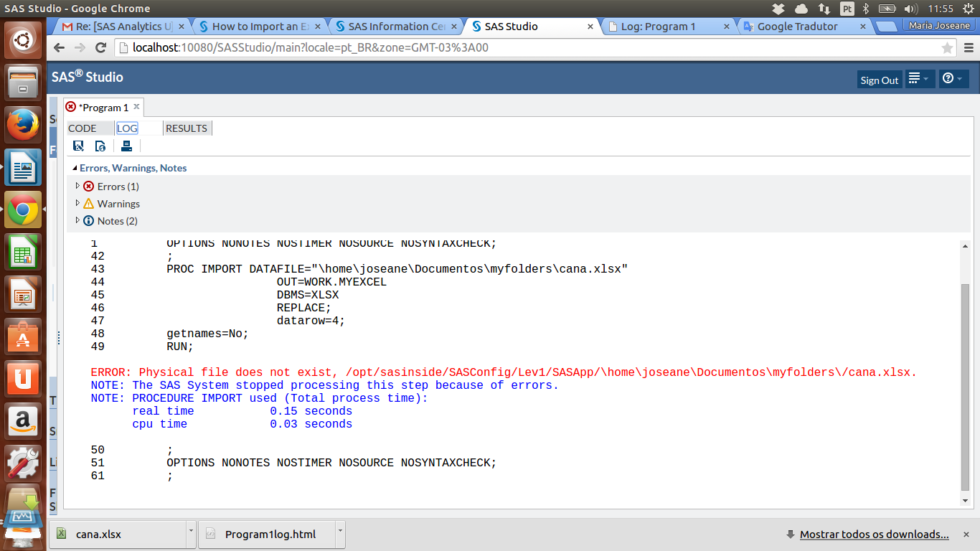
Task: Click the 'getnames=No;' log line
Action: pos(207,334)
